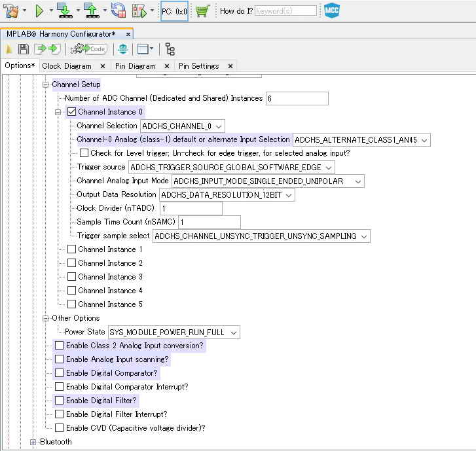Click the open folder icon in configurator toolbar
Viewport: 476px width, 451px height.
(x=9, y=49)
